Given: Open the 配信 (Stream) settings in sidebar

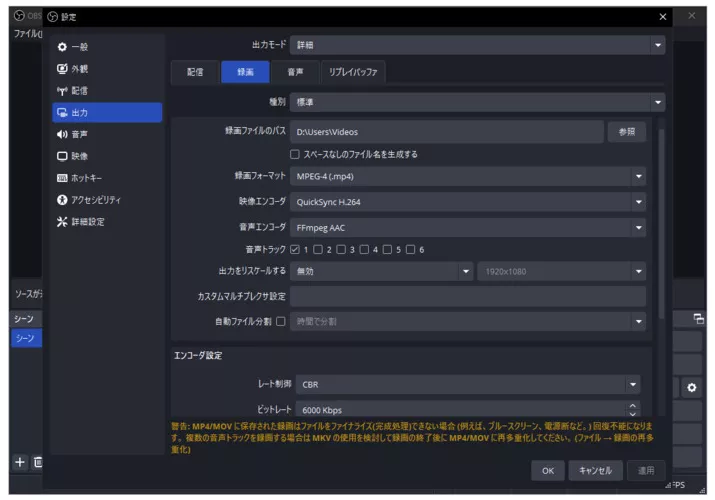Looking at the screenshot, I should (107, 90).
